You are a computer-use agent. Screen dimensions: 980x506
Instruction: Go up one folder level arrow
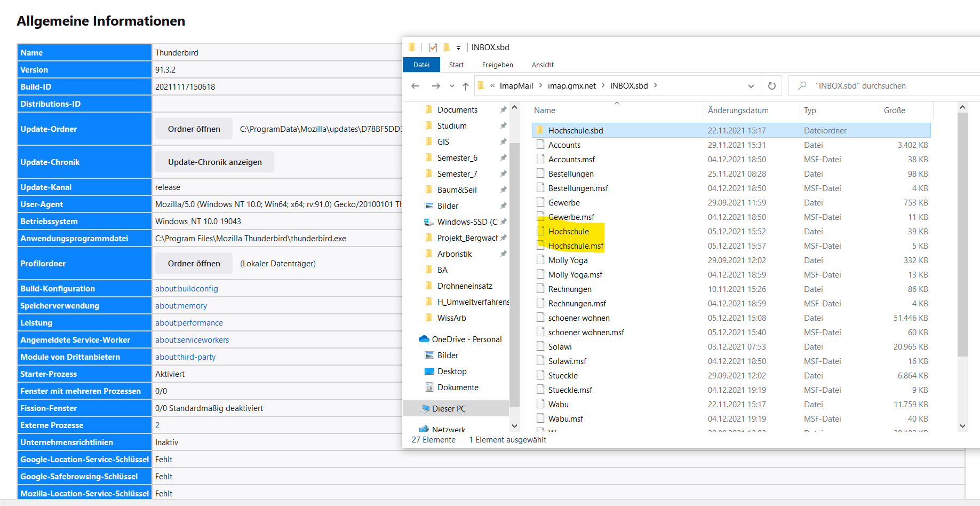coord(466,86)
